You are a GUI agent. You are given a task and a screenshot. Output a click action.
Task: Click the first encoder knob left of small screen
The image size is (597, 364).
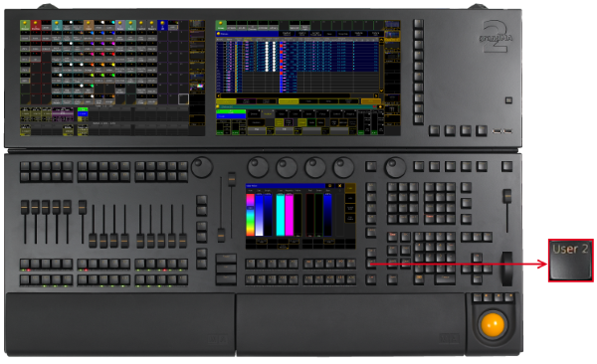[x=202, y=167]
